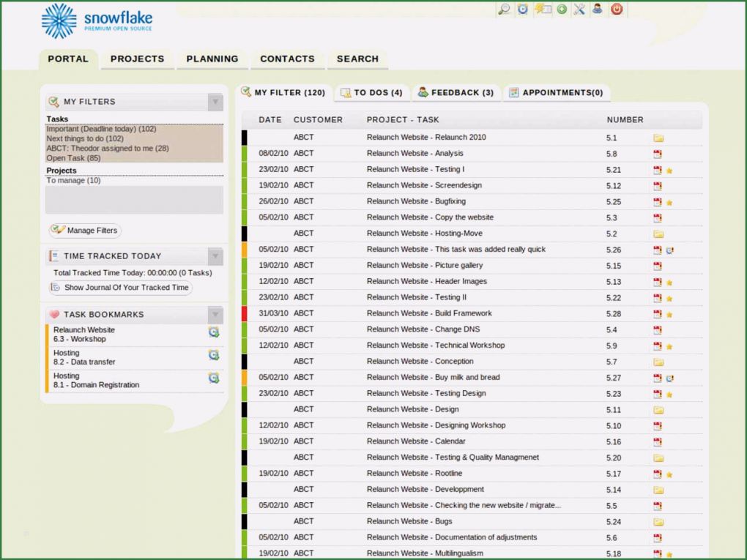Click the reminder icon on task 5.26
Image resolution: width=747 pixels, height=560 pixels.
pyautogui.click(x=670, y=250)
